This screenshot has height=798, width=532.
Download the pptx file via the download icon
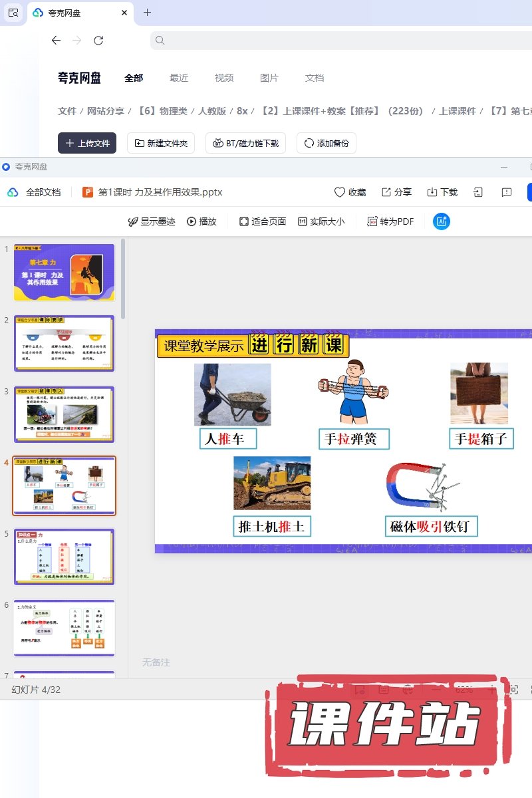[432, 192]
